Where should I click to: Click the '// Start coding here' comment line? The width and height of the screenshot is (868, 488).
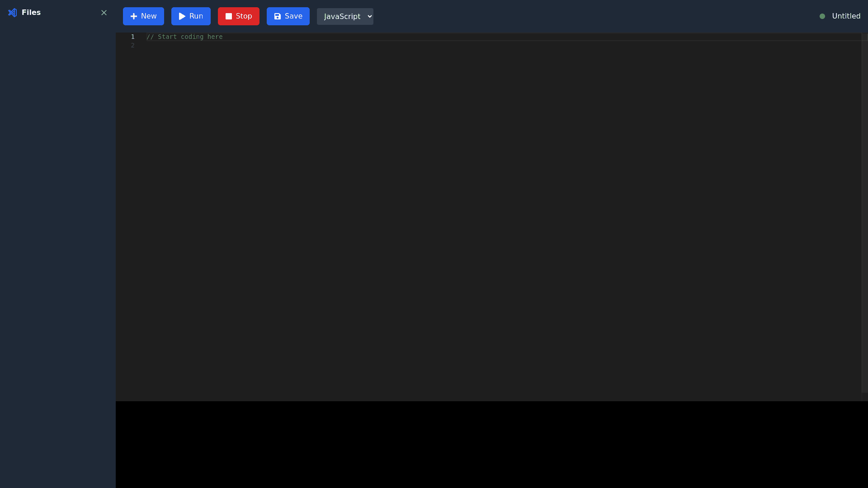click(x=184, y=37)
